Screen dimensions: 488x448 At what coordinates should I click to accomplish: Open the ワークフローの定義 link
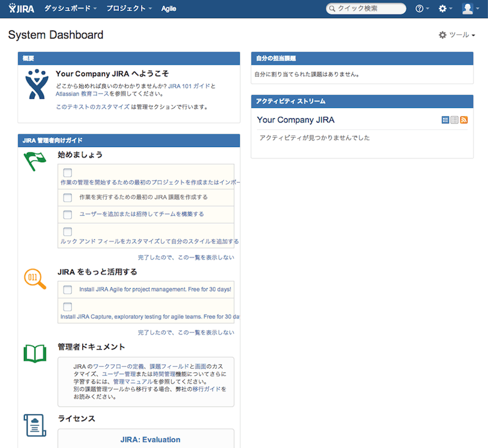pos(118,366)
